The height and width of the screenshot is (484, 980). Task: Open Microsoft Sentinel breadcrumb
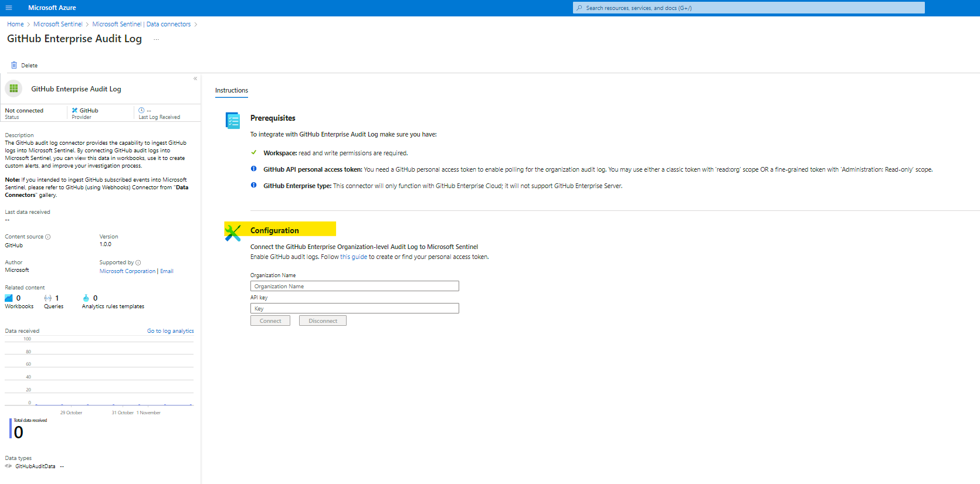pos(58,24)
